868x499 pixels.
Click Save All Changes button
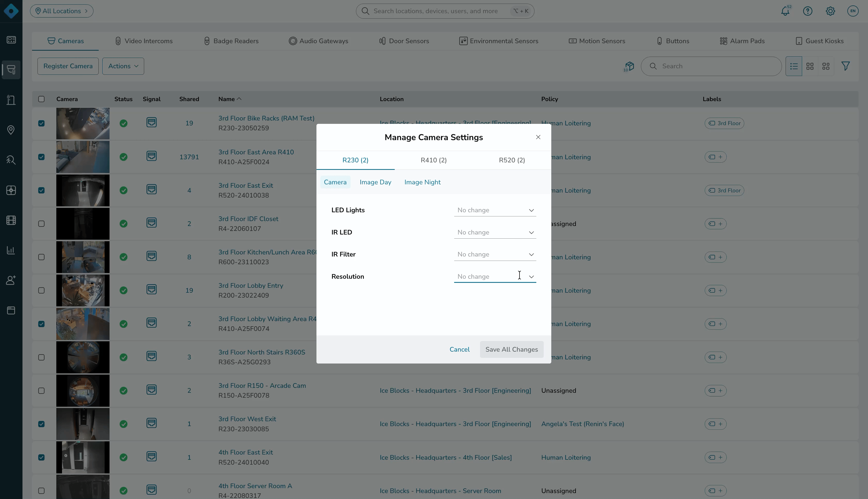pos(512,349)
